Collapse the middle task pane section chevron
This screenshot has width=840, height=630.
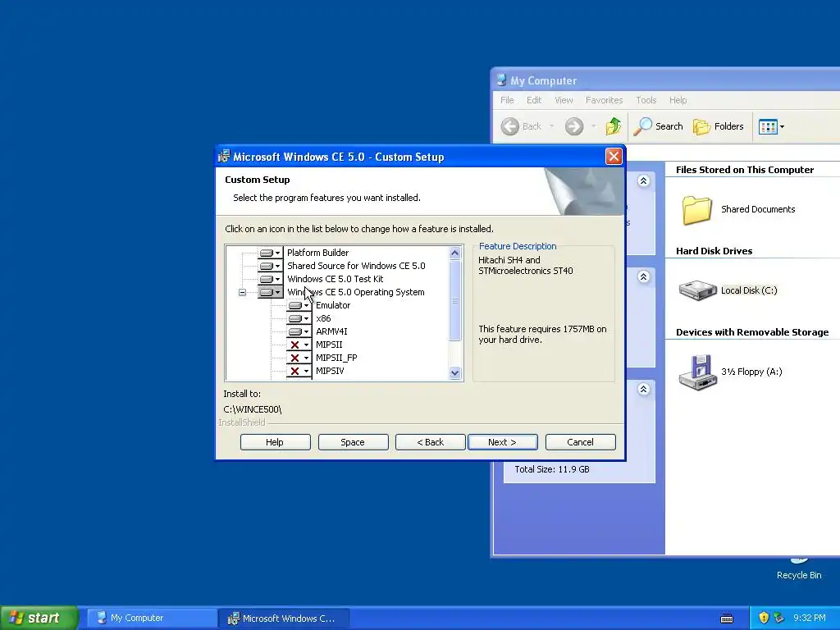coord(643,276)
